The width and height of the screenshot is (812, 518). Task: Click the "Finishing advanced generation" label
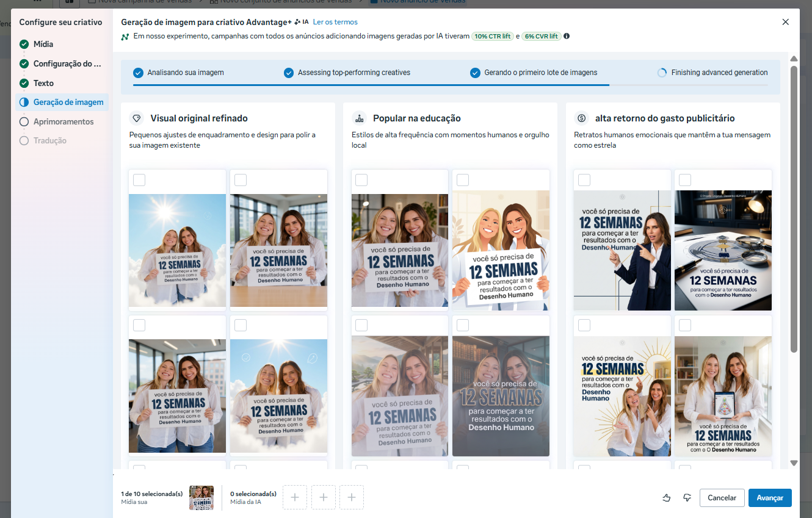[x=720, y=73]
